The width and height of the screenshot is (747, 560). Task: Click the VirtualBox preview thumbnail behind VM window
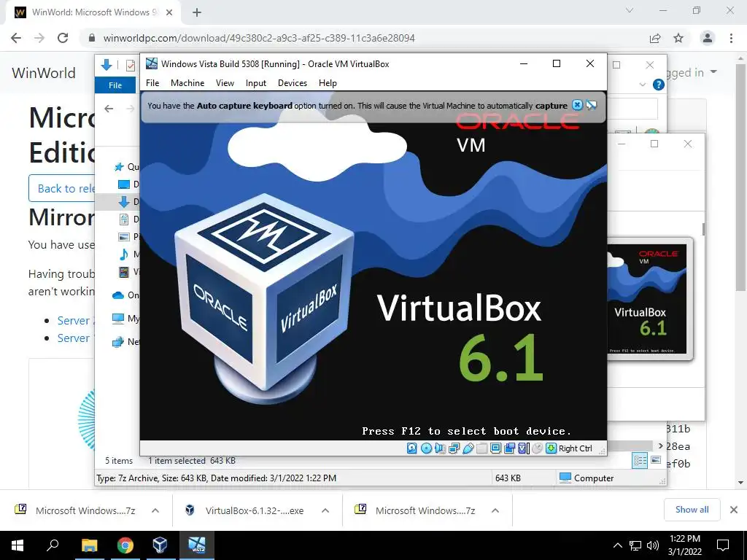click(649, 299)
